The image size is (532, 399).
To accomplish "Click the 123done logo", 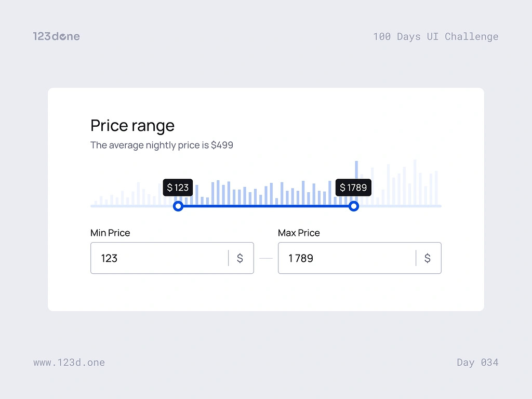I will coord(56,36).
